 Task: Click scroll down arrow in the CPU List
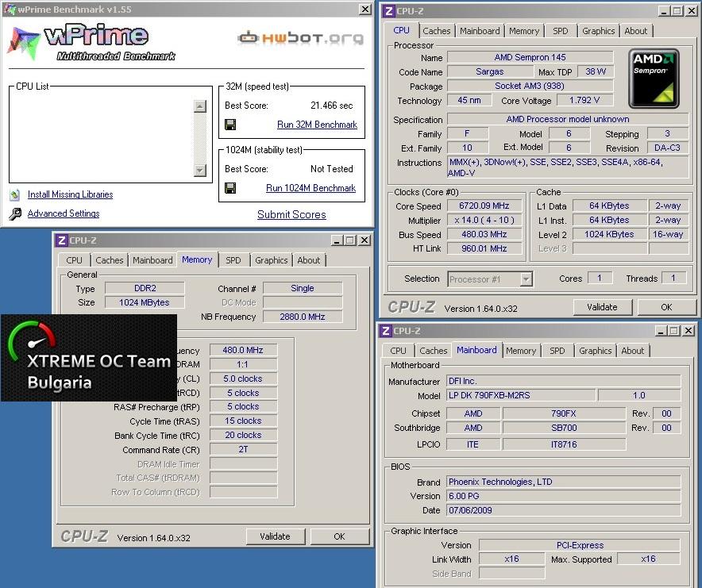(199, 170)
